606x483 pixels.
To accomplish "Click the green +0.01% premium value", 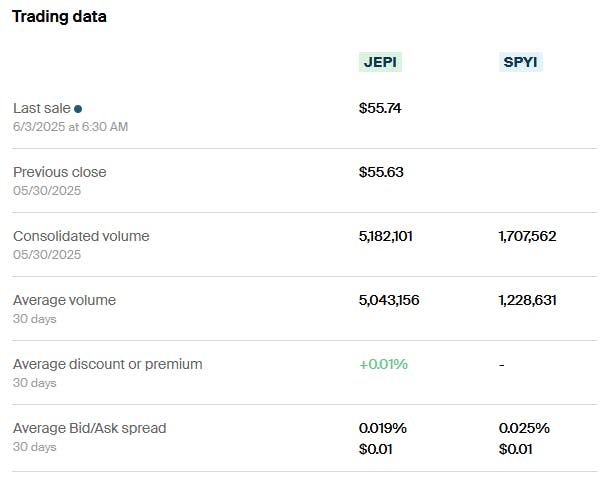I will point(383,364).
